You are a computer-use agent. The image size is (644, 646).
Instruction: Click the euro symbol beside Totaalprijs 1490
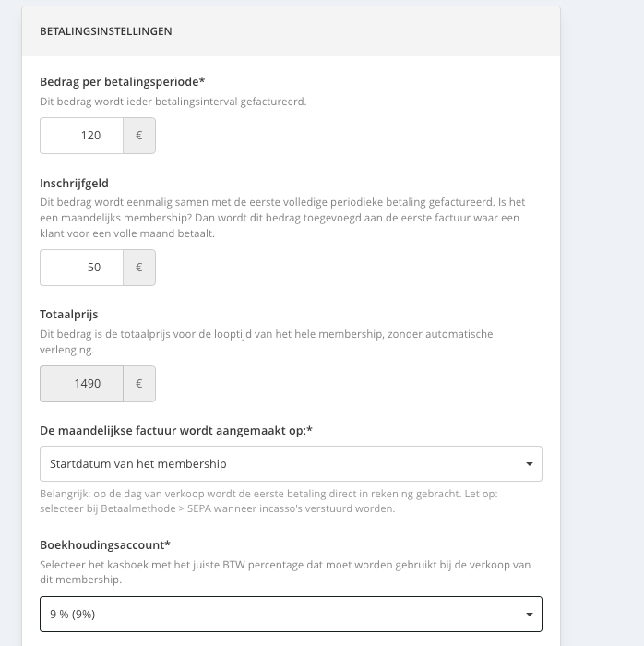click(x=139, y=384)
